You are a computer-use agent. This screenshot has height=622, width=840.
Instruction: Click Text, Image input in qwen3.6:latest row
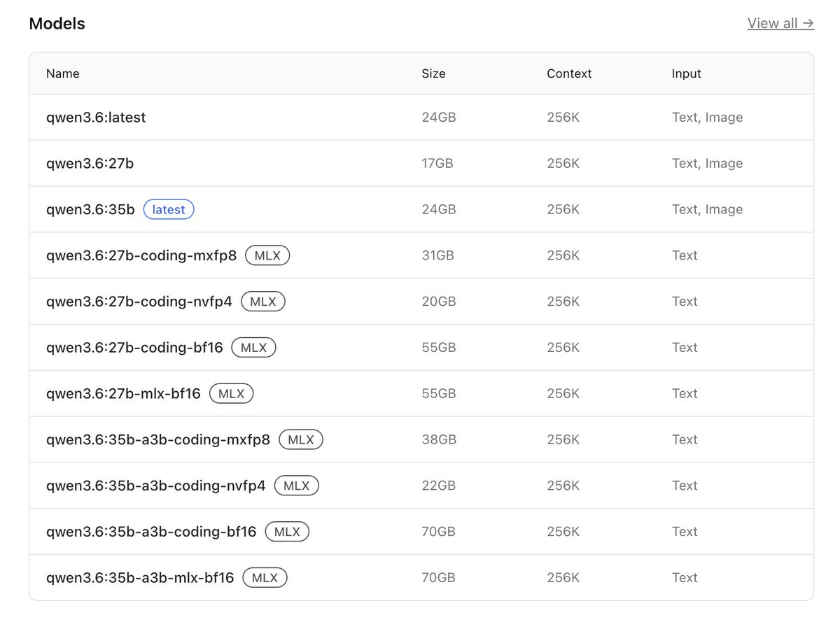(x=708, y=118)
